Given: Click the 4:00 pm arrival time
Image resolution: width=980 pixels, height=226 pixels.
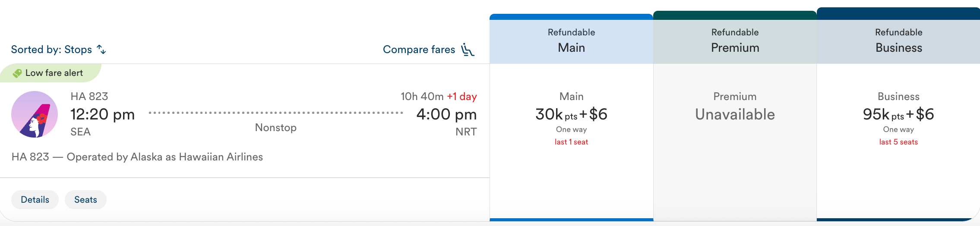Looking at the screenshot, I should point(446,114).
